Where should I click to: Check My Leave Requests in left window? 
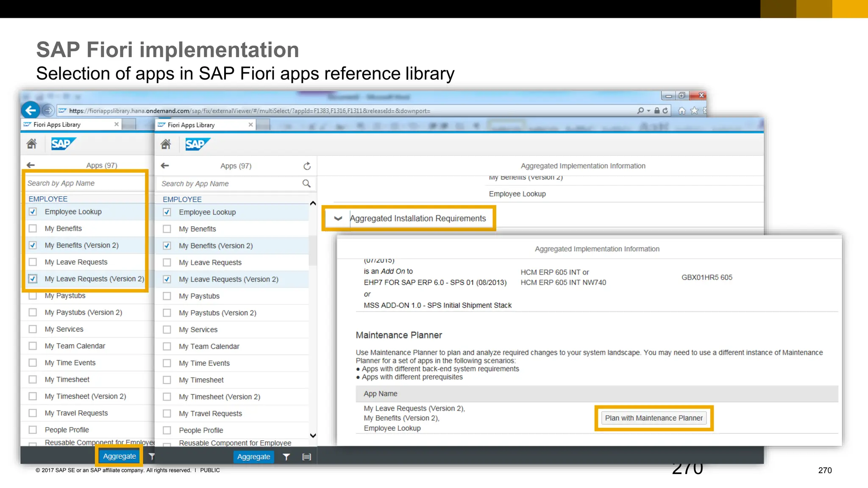pos(33,262)
